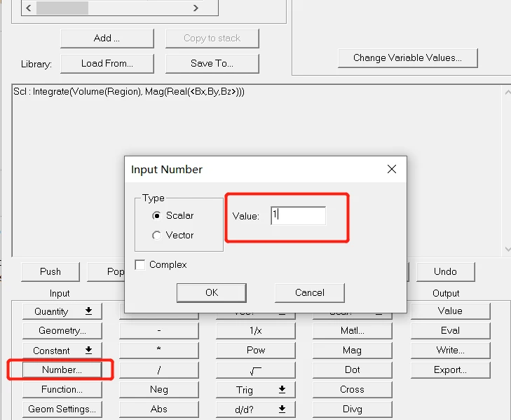Click the Number... button
511x420 pixels.
(62, 370)
